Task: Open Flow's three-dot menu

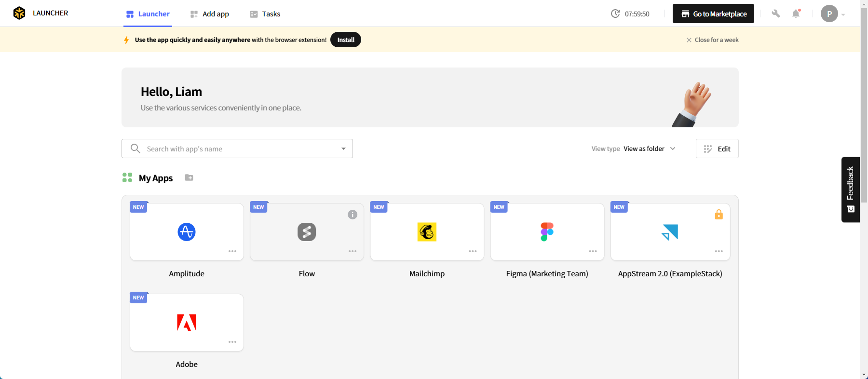Action: (x=353, y=251)
